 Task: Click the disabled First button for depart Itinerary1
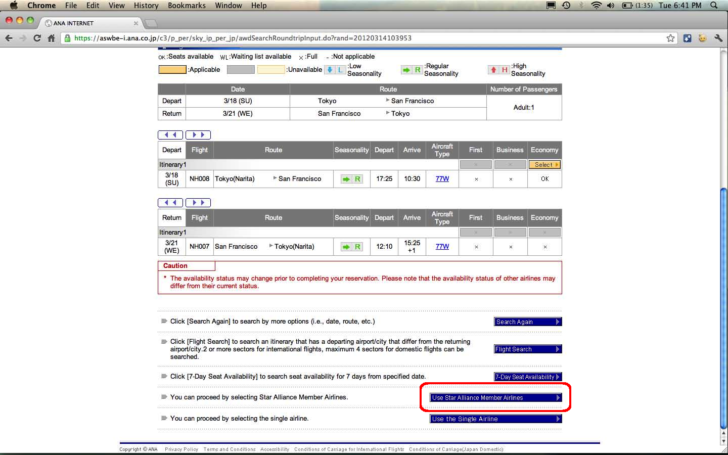pyautogui.click(x=475, y=165)
